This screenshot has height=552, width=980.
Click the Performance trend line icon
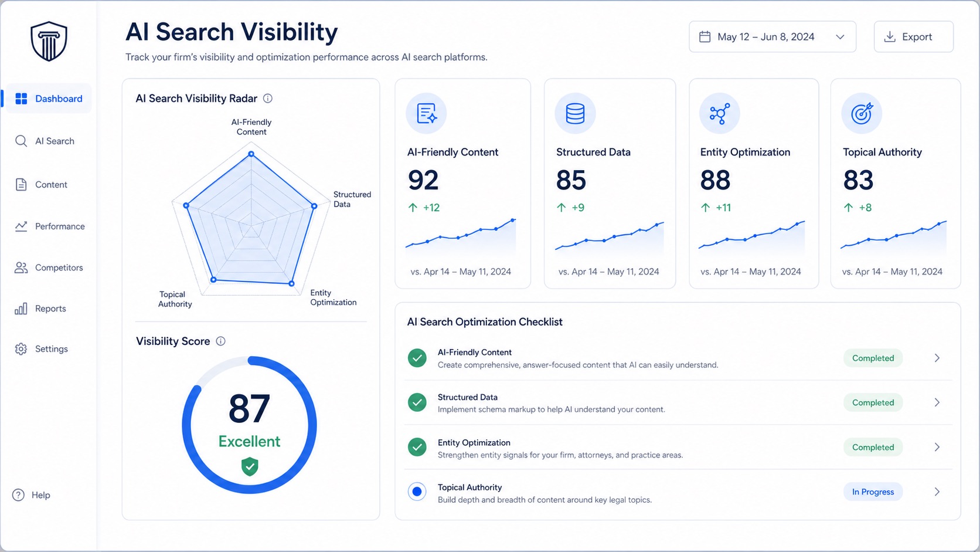pos(21,226)
